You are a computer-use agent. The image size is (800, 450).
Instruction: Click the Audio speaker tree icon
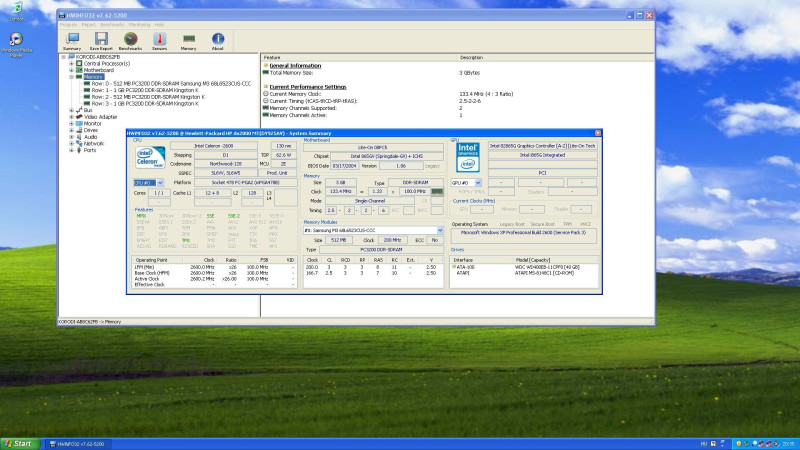point(79,137)
